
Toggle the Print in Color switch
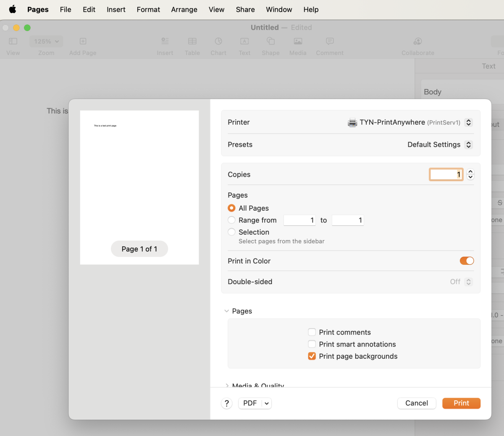click(x=467, y=261)
